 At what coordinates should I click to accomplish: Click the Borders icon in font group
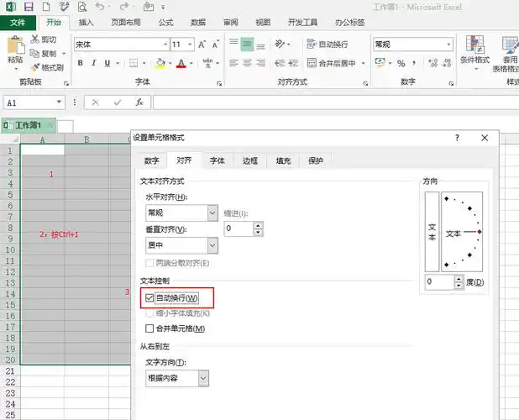coord(134,63)
